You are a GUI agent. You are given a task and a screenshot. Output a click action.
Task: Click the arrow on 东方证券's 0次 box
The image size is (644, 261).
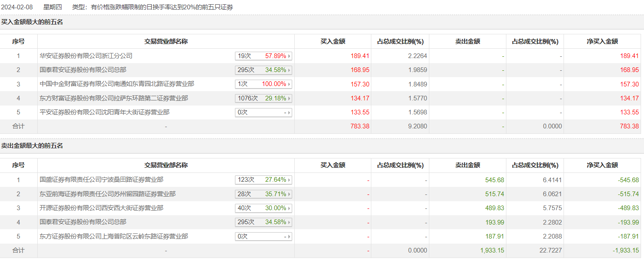pos(290,236)
